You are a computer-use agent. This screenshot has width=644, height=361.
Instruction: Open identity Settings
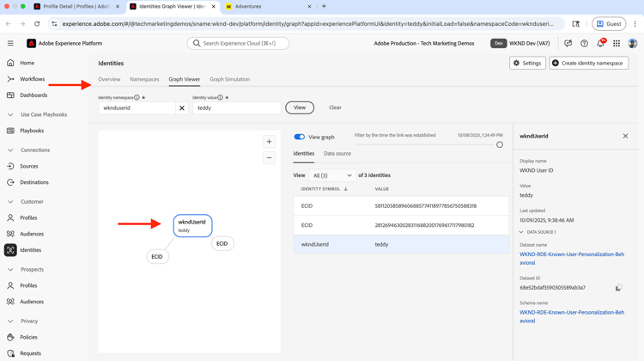tap(527, 63)
